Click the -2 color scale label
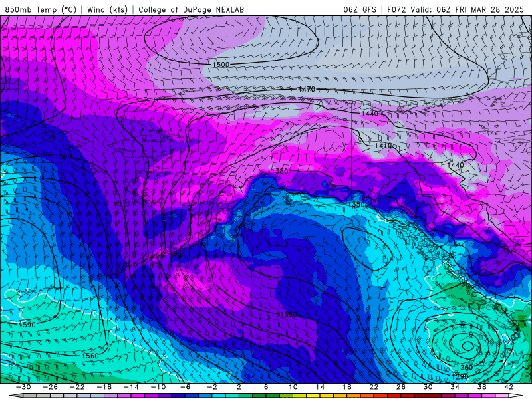532x399 pixels. (212, 387)
